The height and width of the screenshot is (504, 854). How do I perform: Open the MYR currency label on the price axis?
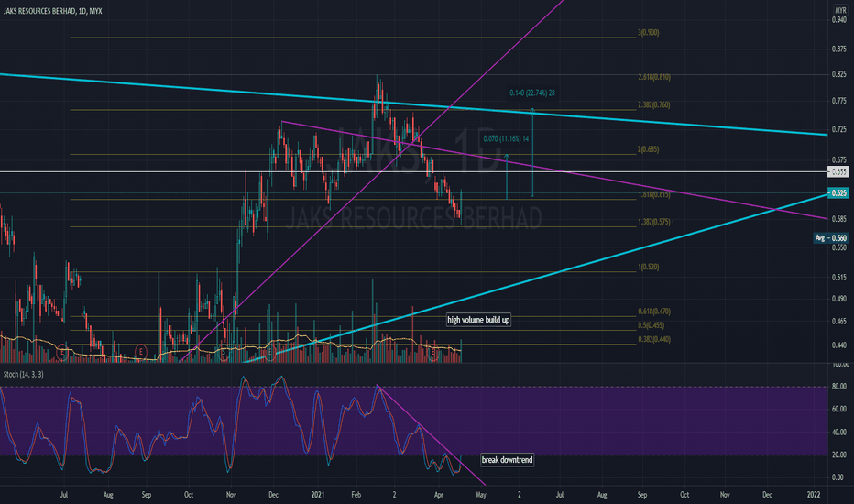(840, 10)
